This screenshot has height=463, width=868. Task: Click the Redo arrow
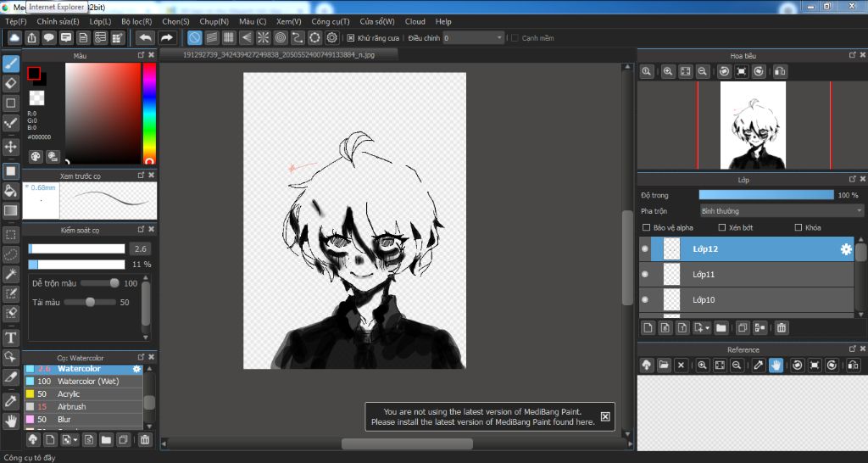pyautogui.click(x=166, y=37)
